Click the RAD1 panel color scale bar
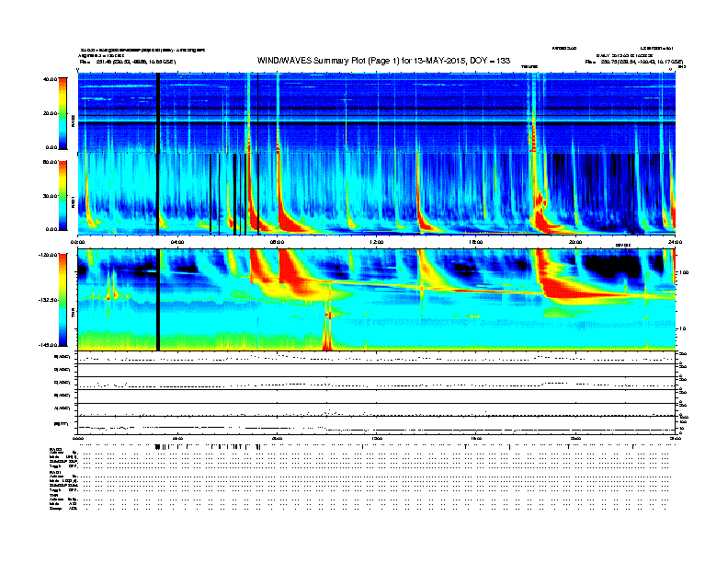This screenshot has height=563, width=728. tap(63, 196)
